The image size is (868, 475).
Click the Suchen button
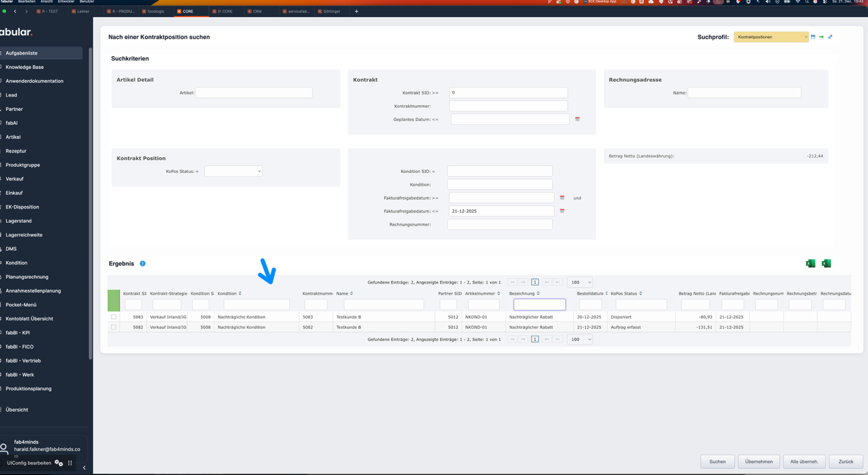[716, 461]
